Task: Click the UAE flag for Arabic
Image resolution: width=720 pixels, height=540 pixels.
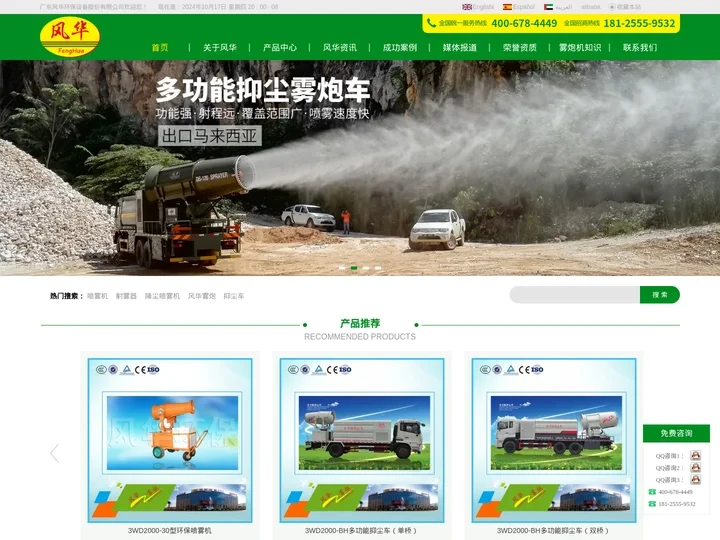Action: point(548,7)
